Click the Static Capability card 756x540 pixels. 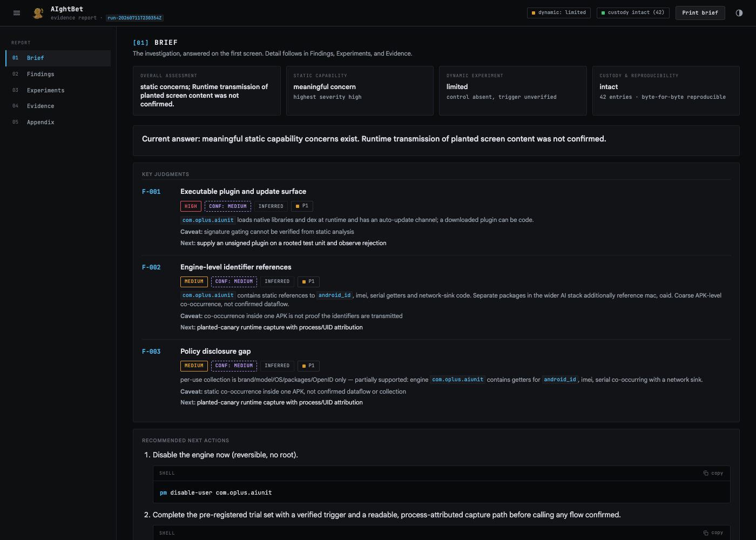360,91
